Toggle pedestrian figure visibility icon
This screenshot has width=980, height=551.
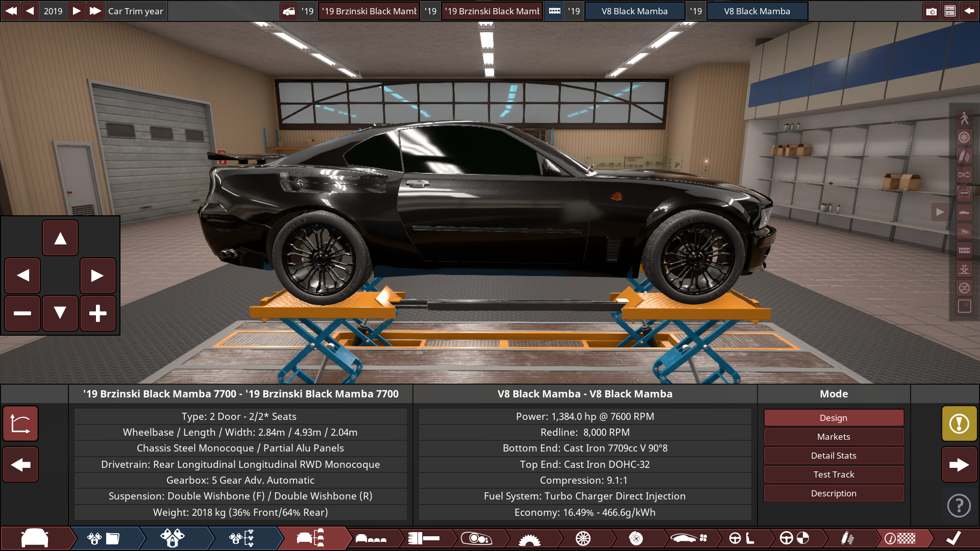point(964,118)
